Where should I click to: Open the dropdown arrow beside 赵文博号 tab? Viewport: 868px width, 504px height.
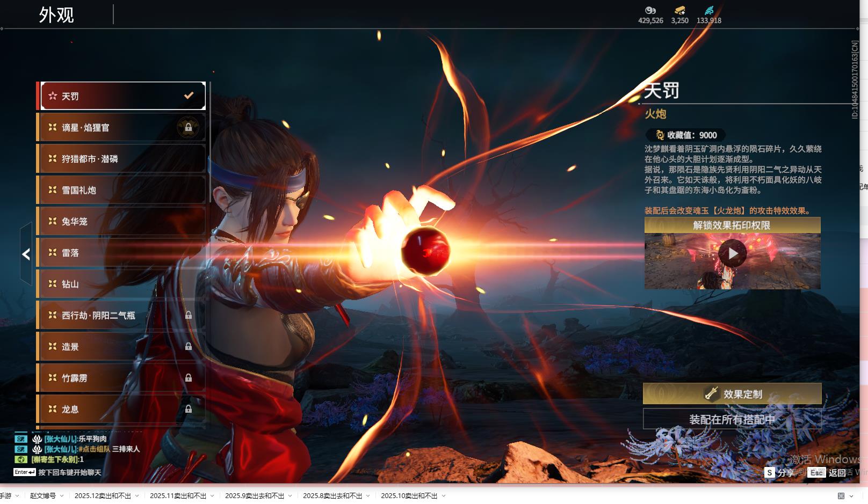pyautogui.click(x=62, y=496)
